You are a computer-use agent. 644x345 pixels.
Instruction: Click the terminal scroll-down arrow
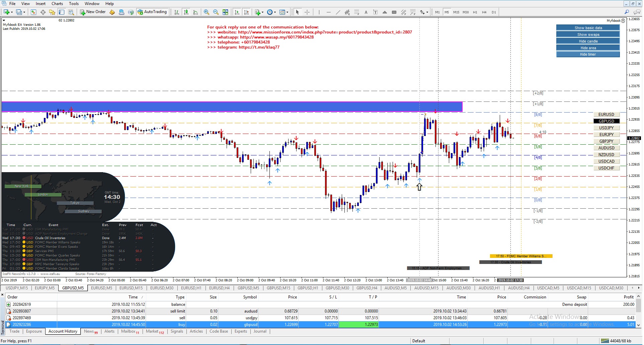coord(638,325)
